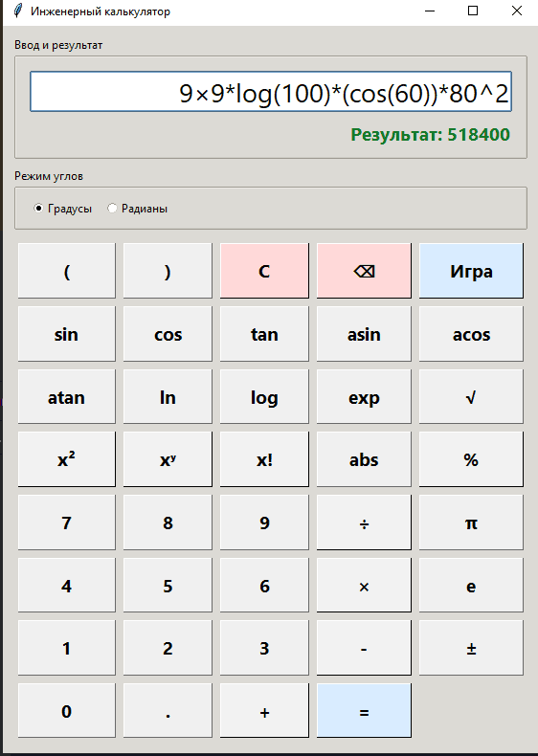
Task: Click the percent button
Action: (471, 459)
